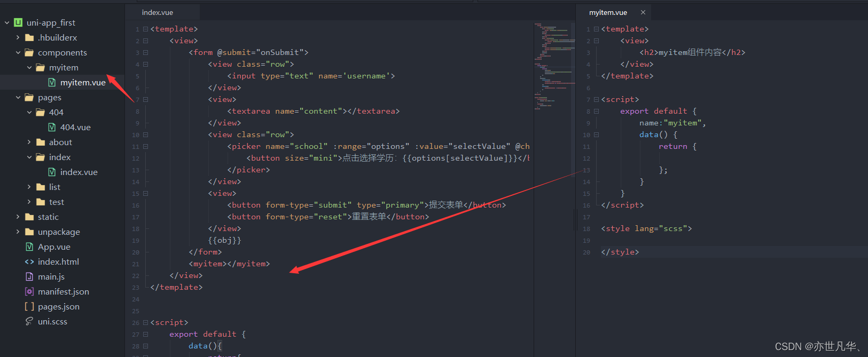This screenshot has width=868, height=357.
Task: Open index.vue in the file tree
Action: tap(79, 172)
